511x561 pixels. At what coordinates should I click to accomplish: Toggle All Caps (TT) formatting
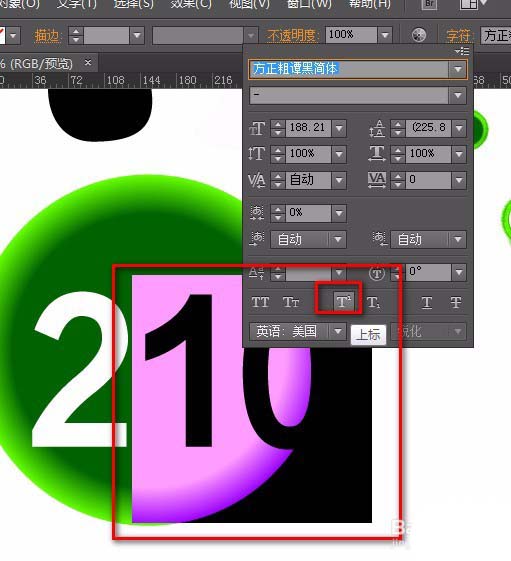(260, 302)
